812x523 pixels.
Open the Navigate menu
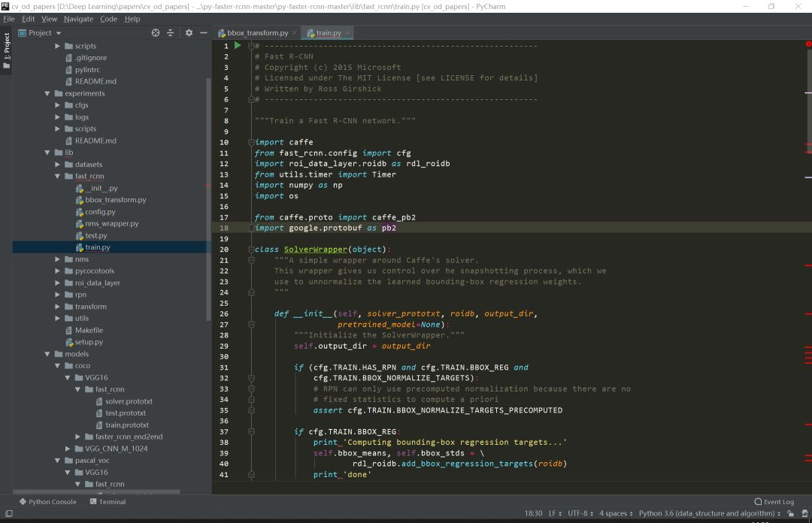[x=78, y=19]
